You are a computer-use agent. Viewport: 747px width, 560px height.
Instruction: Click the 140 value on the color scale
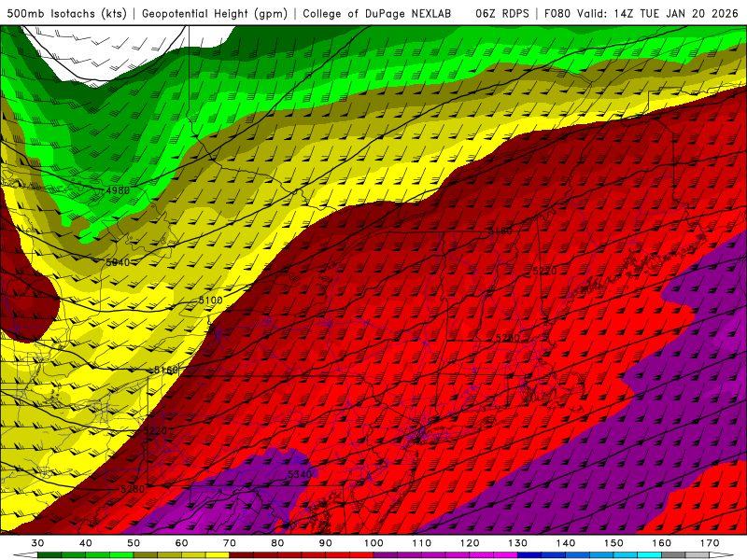click(566, 543)
